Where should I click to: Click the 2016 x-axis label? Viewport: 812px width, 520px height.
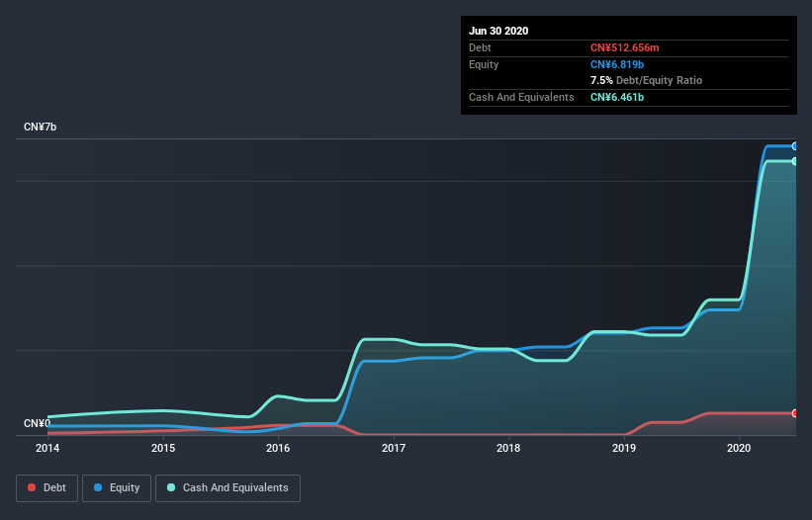[x=278, y=448]
